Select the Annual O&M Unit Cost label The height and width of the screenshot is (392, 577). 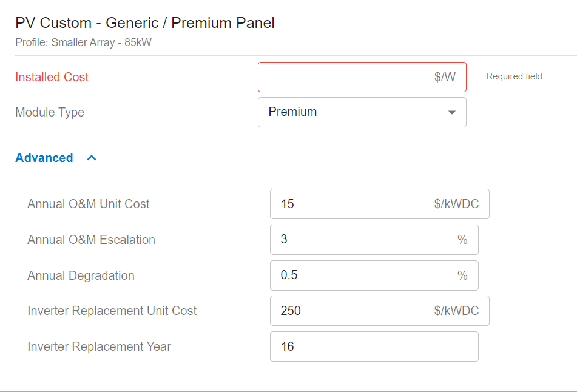click(x=89, y=204)
